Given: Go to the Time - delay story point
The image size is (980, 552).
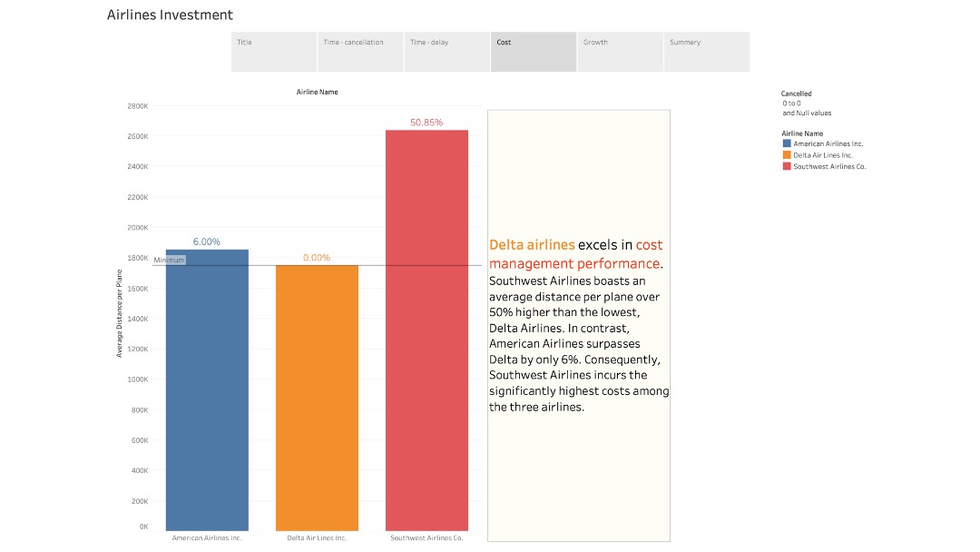Looking at the screenshot, I should (x=447, y=52).
